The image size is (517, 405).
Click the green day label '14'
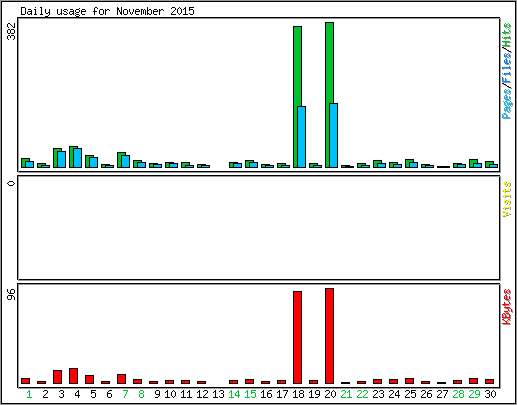234,394
